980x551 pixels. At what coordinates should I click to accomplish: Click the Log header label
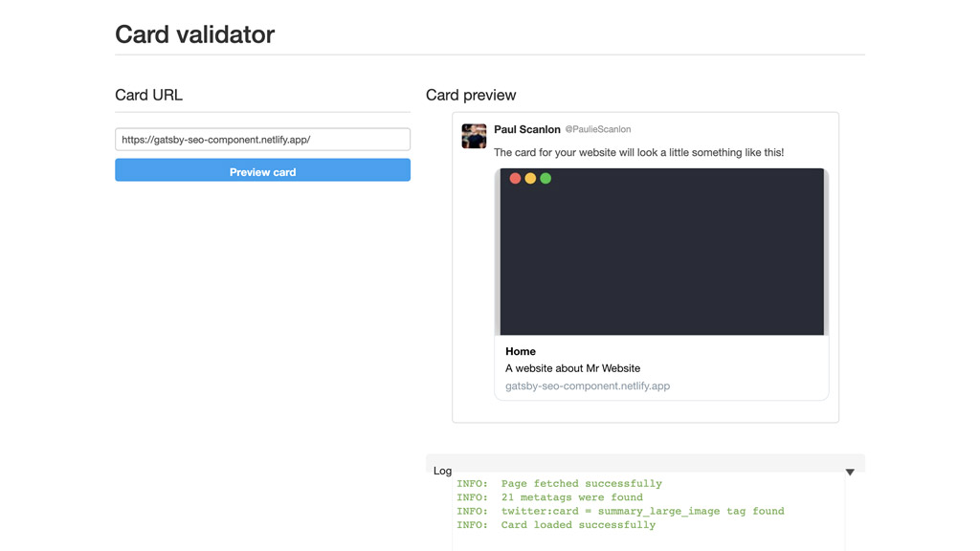coord(442,471)
